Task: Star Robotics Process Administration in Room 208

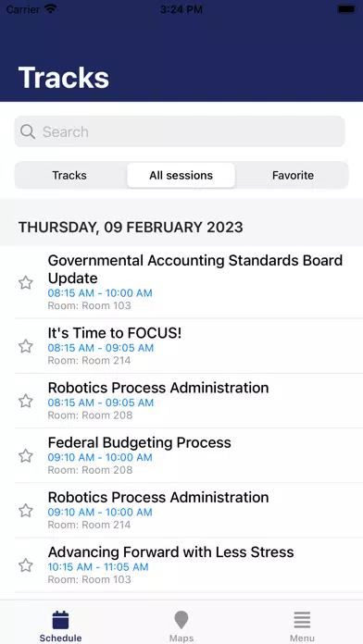Action: 26,401
